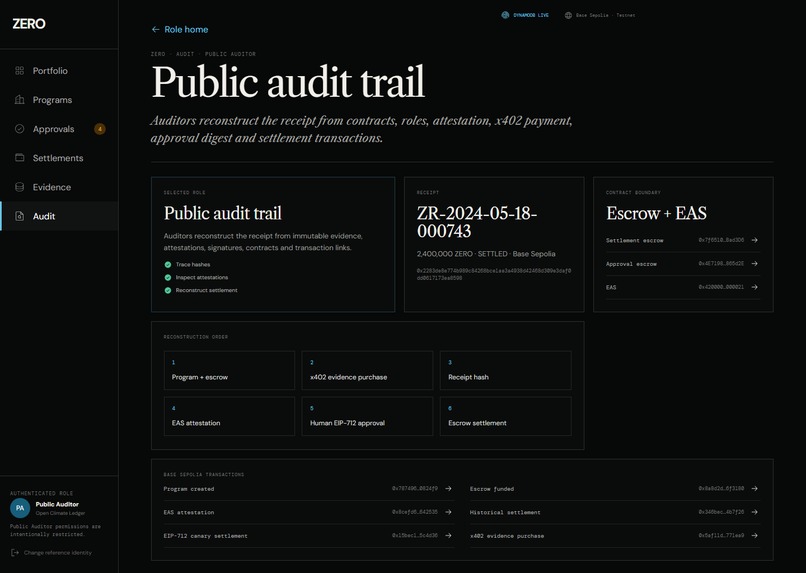The image size is (806, 573).
Task: Click the 'Public audit trail' card heading
Action: pos(223,213)
